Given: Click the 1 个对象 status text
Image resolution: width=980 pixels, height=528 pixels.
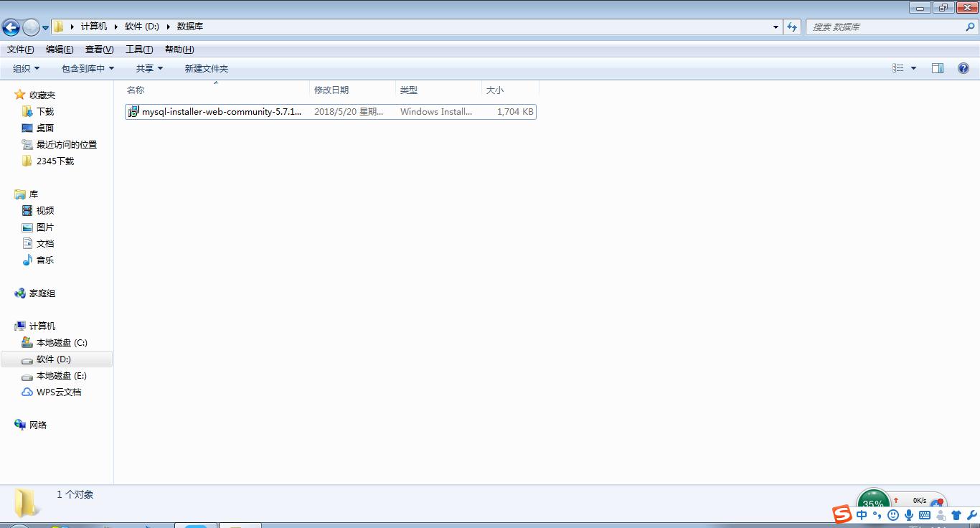Looking at the screenshot, I should (x=75, y=494).
